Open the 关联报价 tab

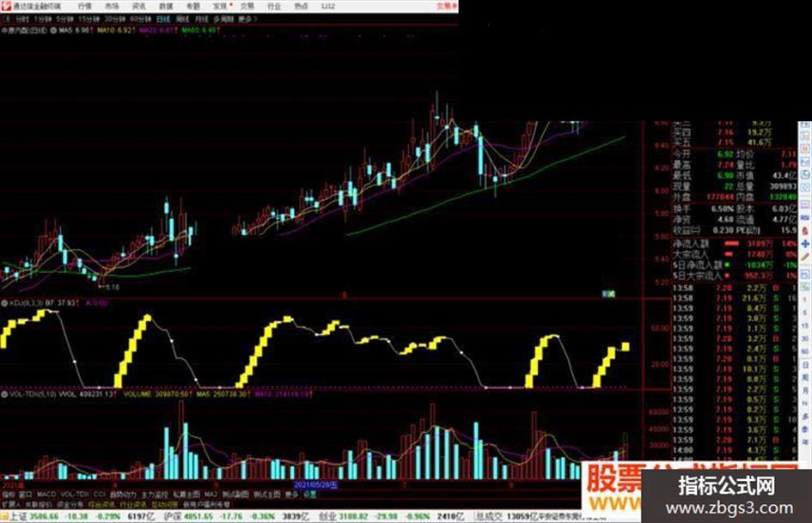(39, 504)
